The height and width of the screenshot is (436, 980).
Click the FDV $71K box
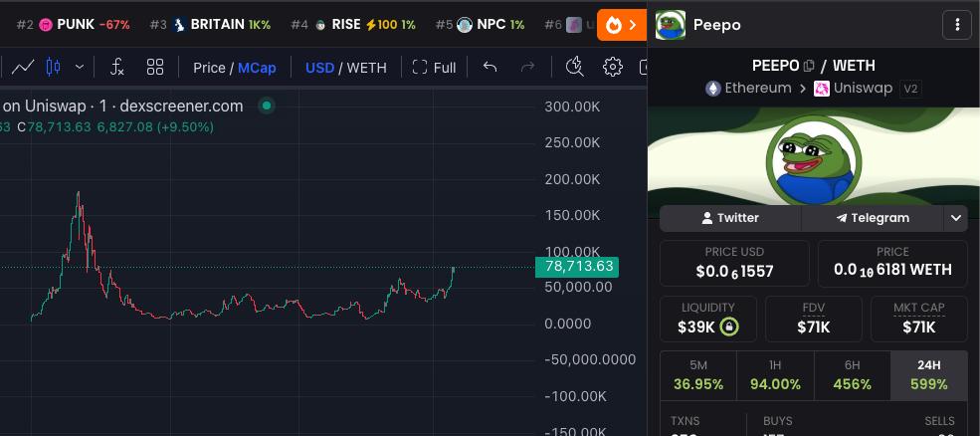814,319
